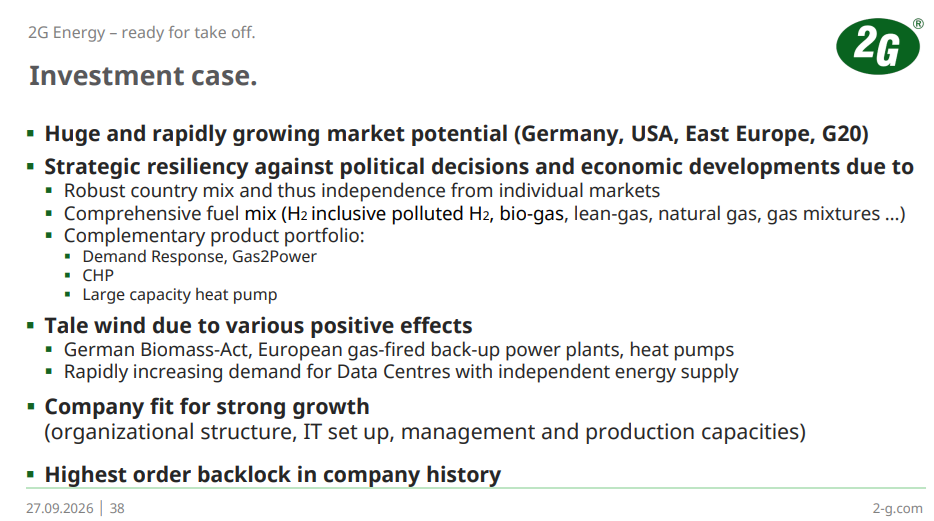Click 'Rapidly increasing demand for Data Centres' line
Image resolution: width=934 pixels, height=521 pixels.
point(401,372)
